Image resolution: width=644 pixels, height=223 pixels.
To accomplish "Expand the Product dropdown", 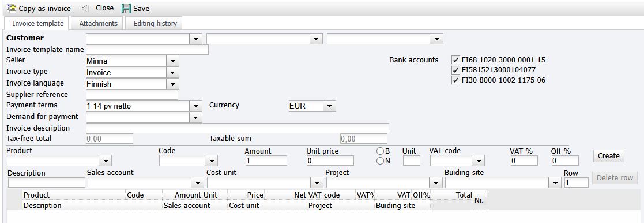I will [x=105, y=161].
